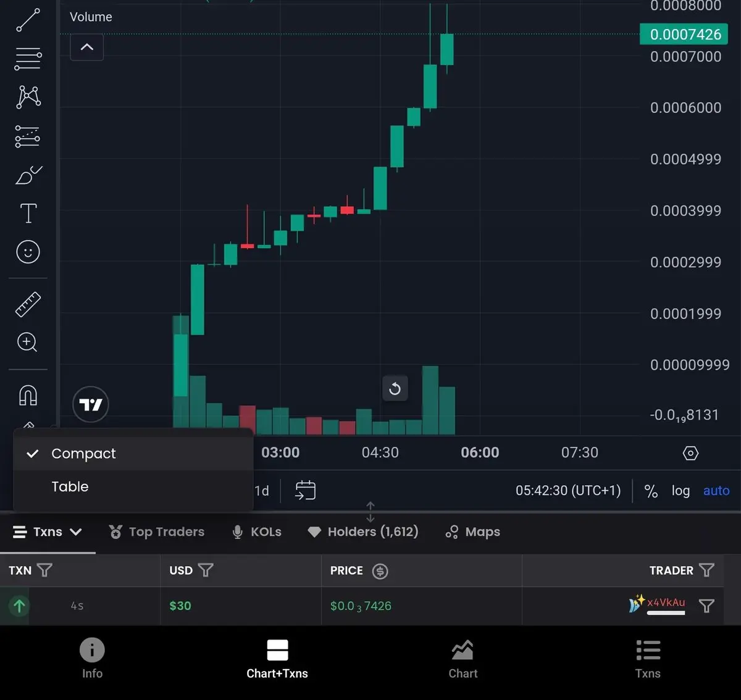Collapse the Volume indicator pane
Image resolution: width=741 pixels, height=700 pixels.
click(x=87, y=47)
